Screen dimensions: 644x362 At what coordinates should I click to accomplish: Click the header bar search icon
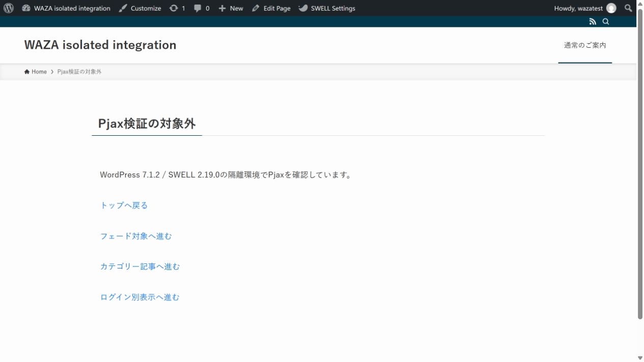(606, 21)
